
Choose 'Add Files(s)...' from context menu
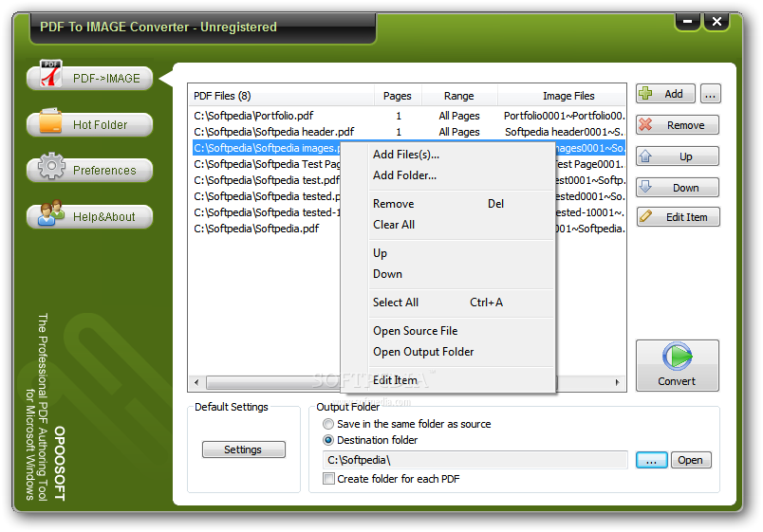pos(448,155)
